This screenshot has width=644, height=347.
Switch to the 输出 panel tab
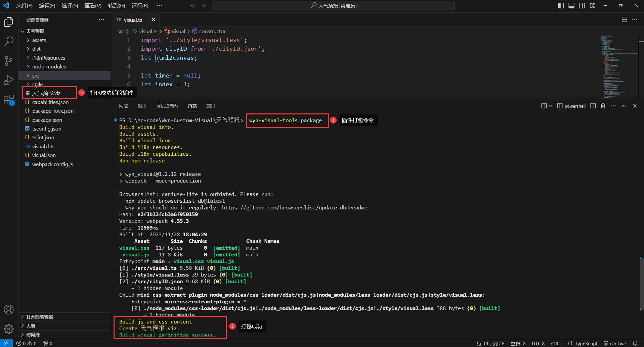pos(142,106)
